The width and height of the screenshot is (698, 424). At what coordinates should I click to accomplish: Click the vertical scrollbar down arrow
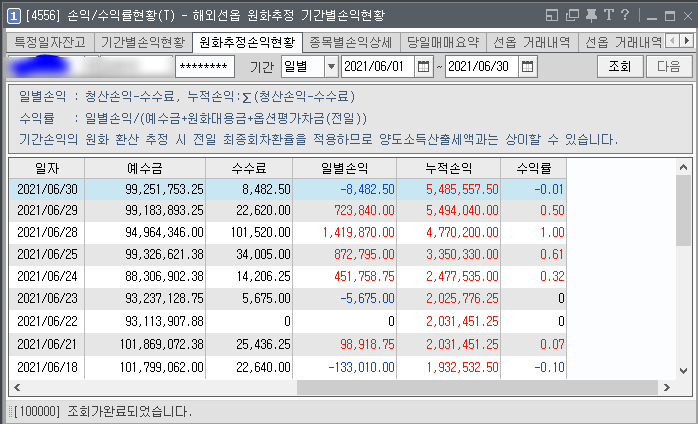[x=683, y=371]
